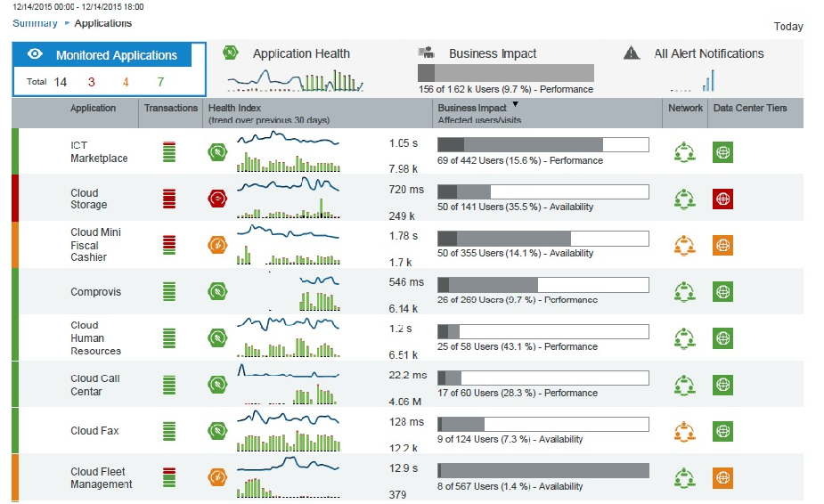Click the Health Index trend chart for Comprovis
The image size is (824, 504).
click(287, 291)
